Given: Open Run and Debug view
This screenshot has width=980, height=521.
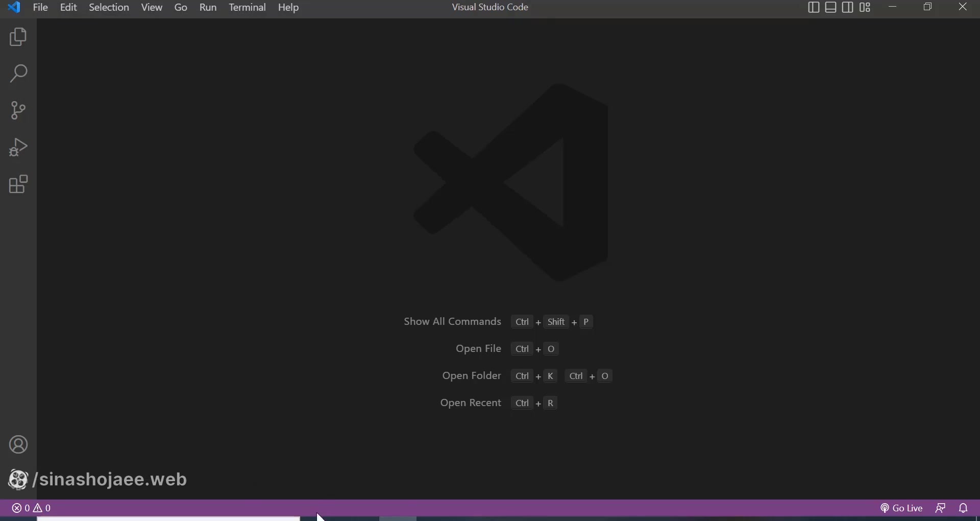Looking at the screenshot, I should point(18,148).
